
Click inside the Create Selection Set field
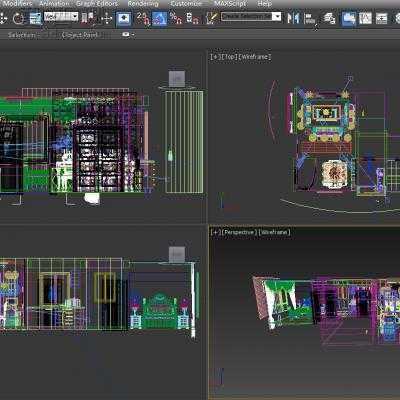(x=247, y=16)
